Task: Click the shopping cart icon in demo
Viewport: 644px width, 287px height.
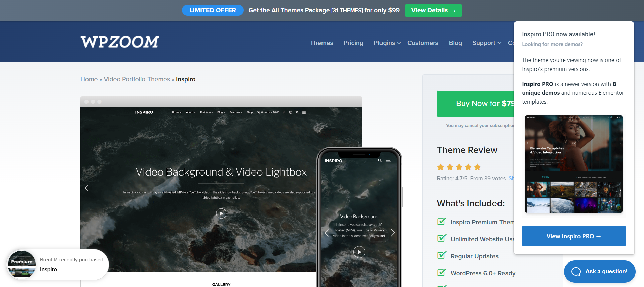Action: coord(258,112)
